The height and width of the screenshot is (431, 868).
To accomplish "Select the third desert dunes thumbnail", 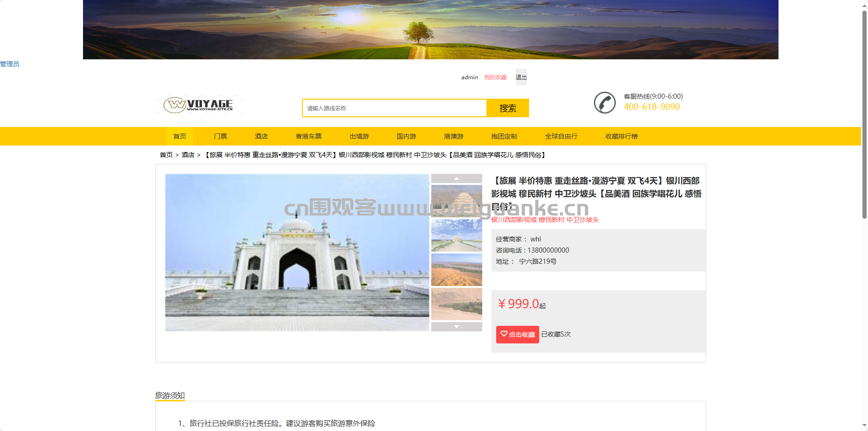I will (456, 270).
